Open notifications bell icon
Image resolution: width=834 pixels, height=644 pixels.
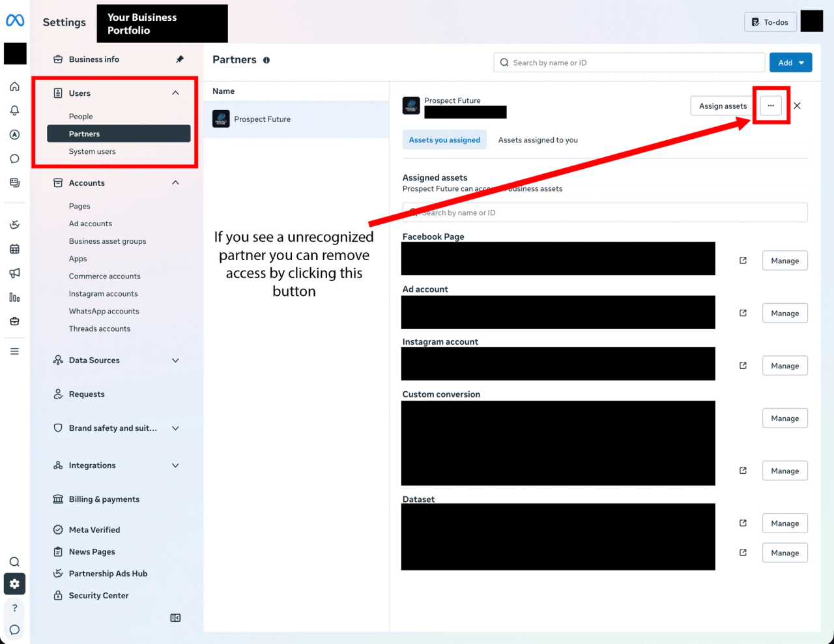point(14,111)
